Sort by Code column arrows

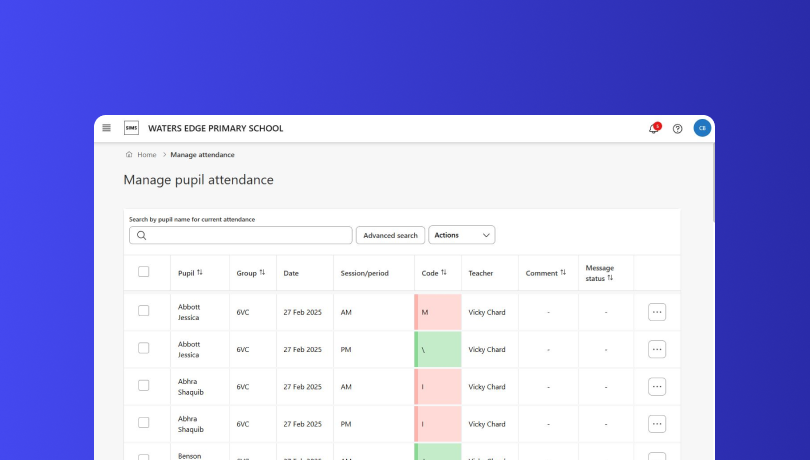(444, 272)
